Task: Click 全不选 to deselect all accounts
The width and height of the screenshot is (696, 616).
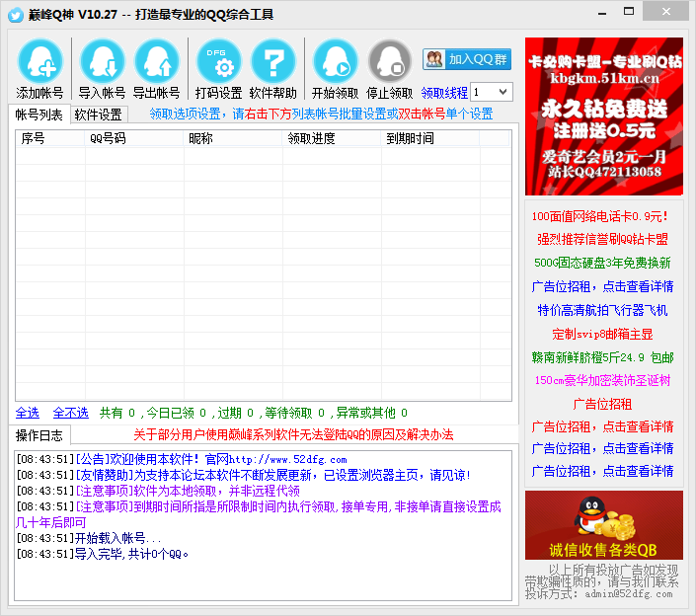Action: point(70,413)
